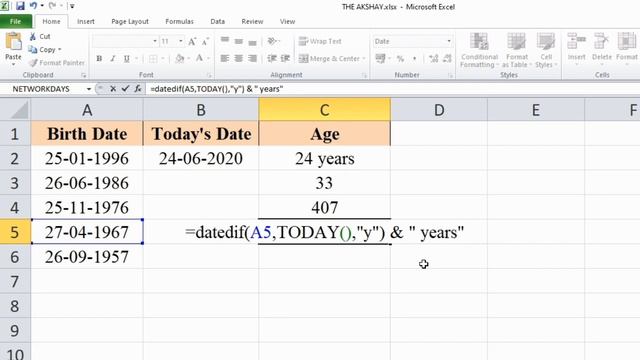Open the File tab
The image size is (640, 360).
[16, 21]
